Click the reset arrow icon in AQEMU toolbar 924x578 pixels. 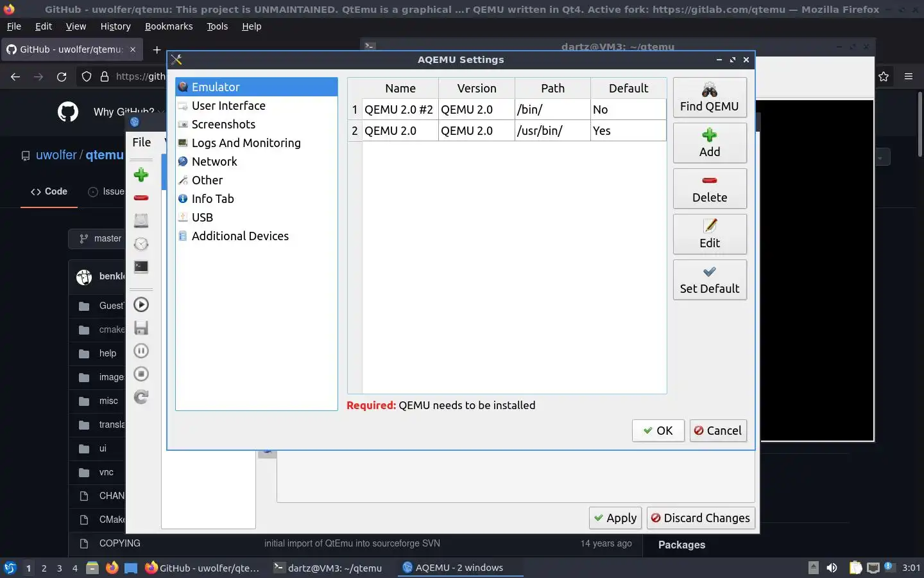141,398
